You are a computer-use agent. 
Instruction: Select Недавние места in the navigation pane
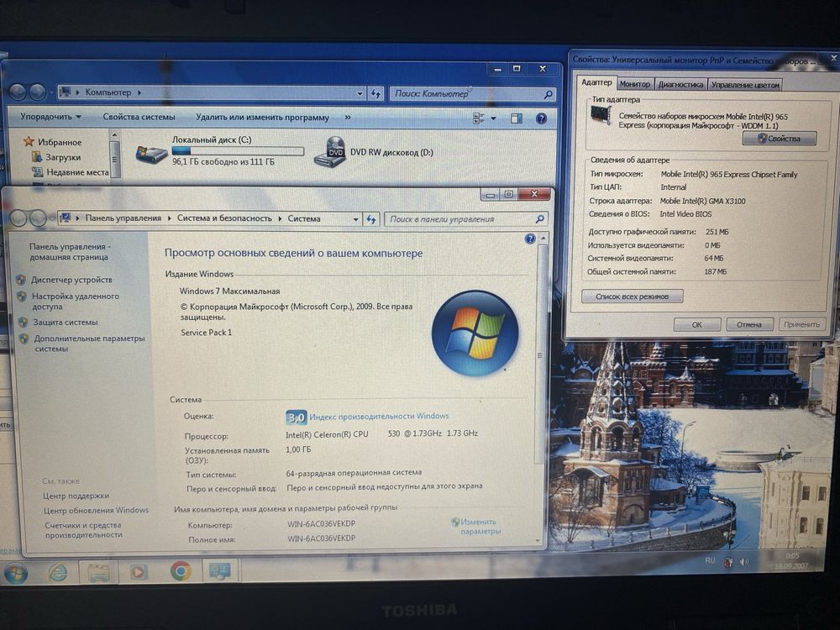77,172
